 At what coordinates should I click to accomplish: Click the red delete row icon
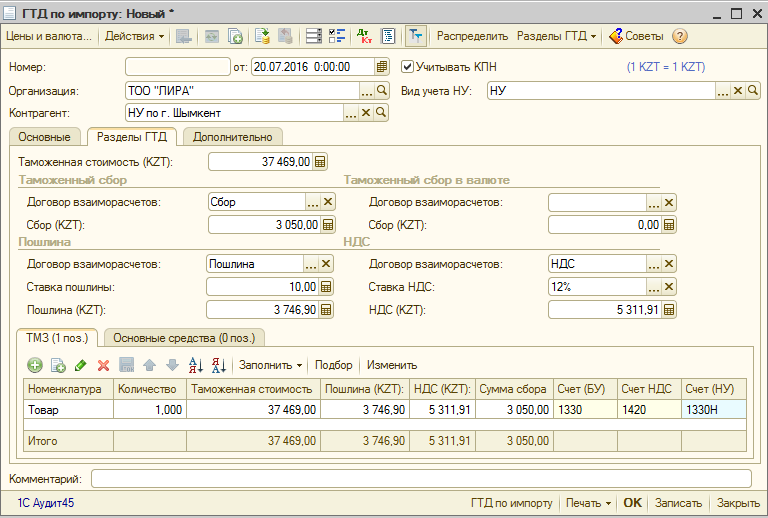click(x=103, y=365)
